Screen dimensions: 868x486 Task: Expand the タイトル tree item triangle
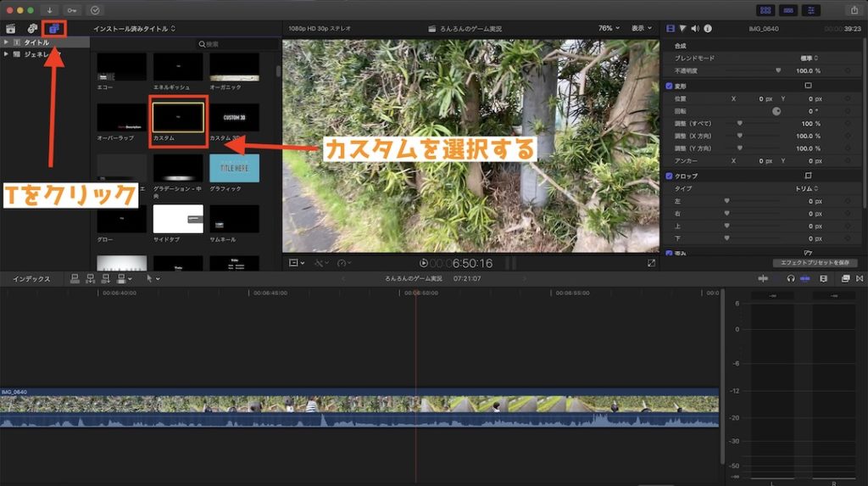[6, 42]
